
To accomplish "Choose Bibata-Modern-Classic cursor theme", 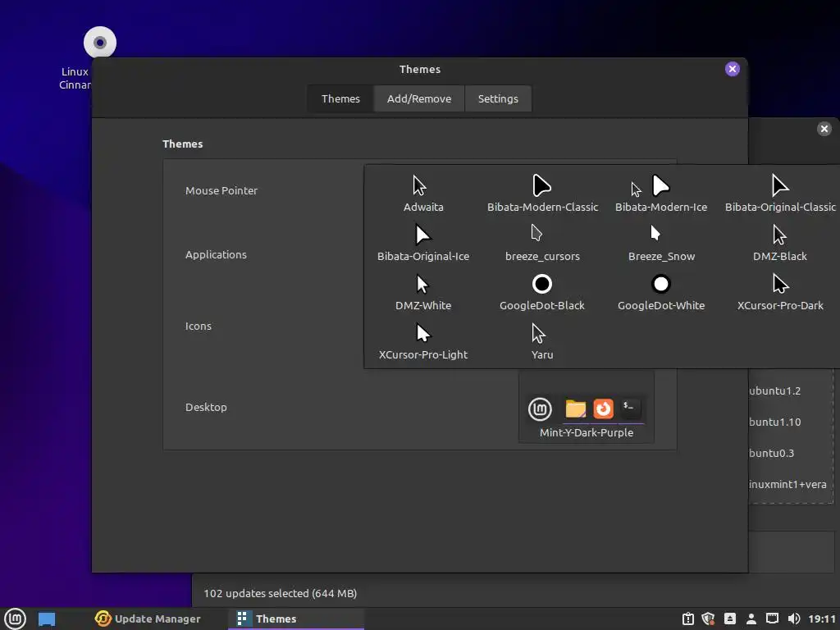I will click(x=542, y=194).
